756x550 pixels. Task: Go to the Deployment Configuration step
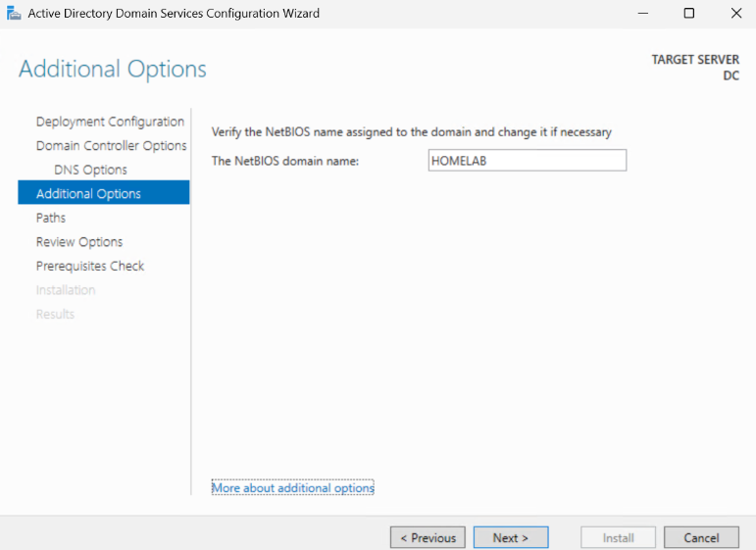[x=110, y=122]
